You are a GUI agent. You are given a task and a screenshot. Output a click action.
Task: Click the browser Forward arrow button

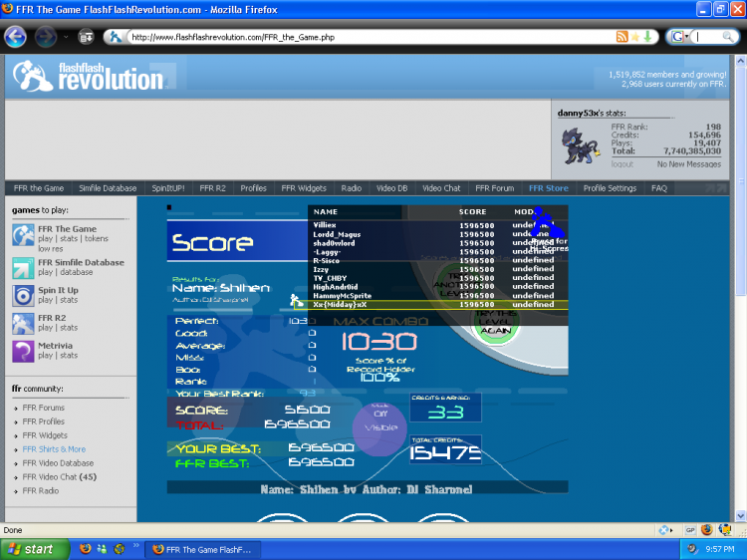click(46, 37)
